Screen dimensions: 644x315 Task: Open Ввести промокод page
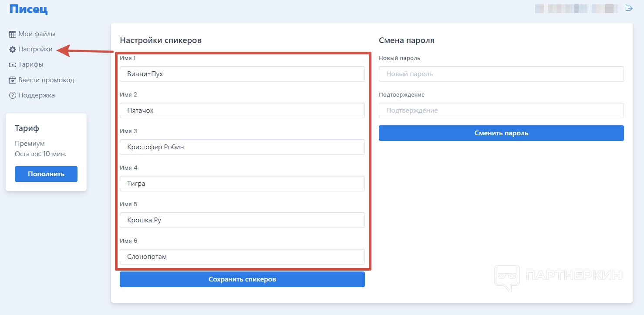(x=46, y=80)
